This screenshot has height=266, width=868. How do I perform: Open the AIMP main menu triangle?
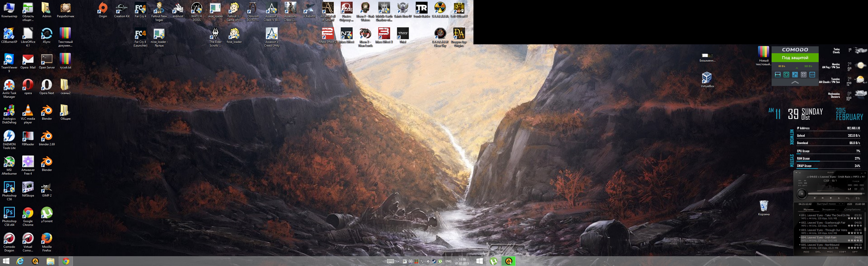(796, 173)
